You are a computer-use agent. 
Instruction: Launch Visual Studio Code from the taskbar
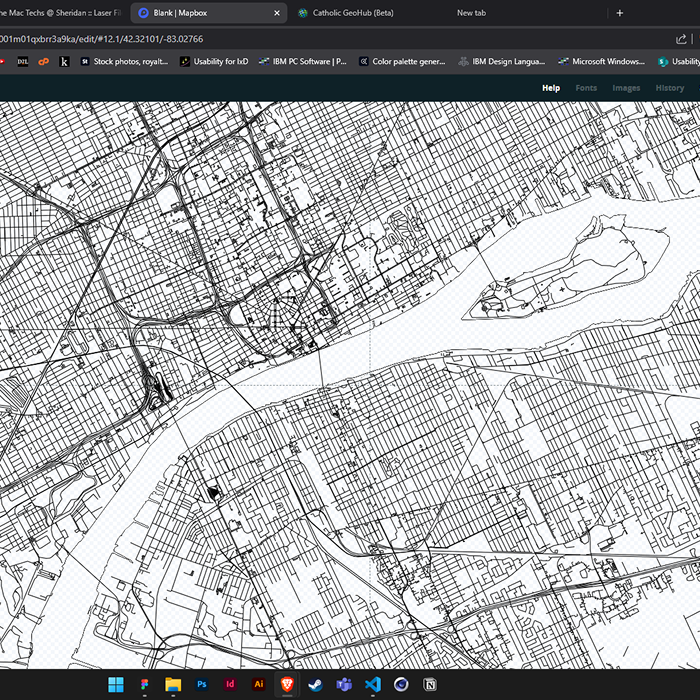click(373, 684)
